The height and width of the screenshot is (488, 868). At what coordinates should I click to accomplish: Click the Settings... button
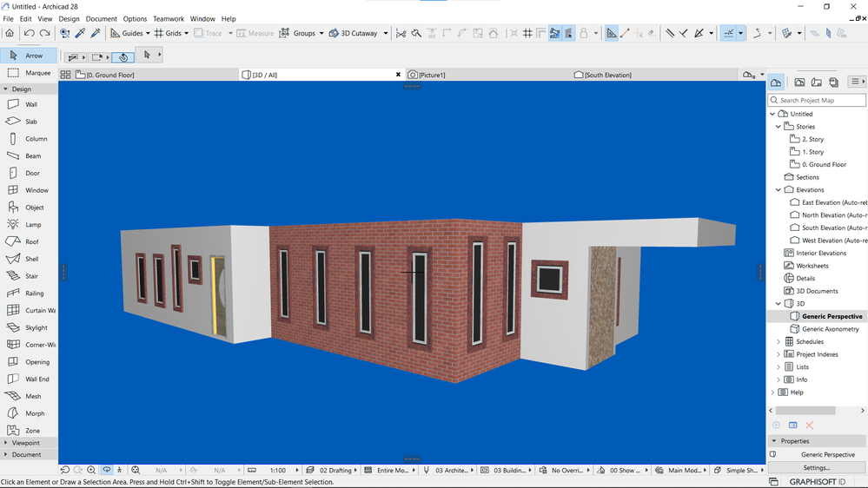coord(816,468)
